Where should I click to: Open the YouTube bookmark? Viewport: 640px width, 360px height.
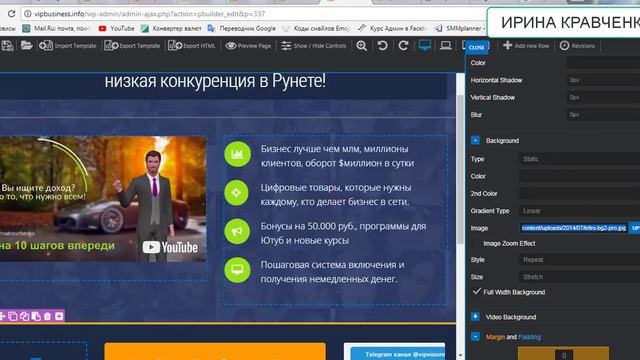(x=117, y=28)
